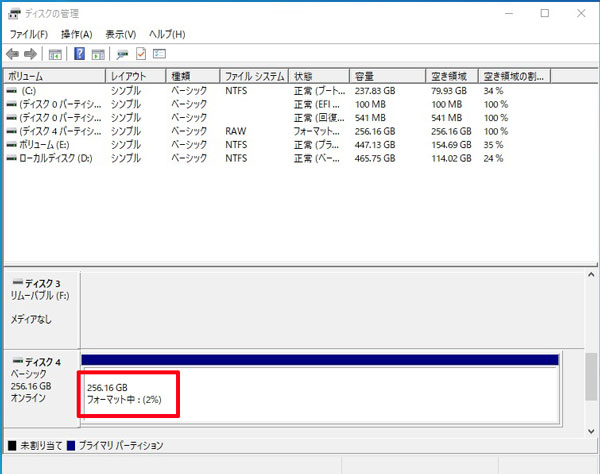
Task: Open the 表示(V) menu
Action: (121, 34)
